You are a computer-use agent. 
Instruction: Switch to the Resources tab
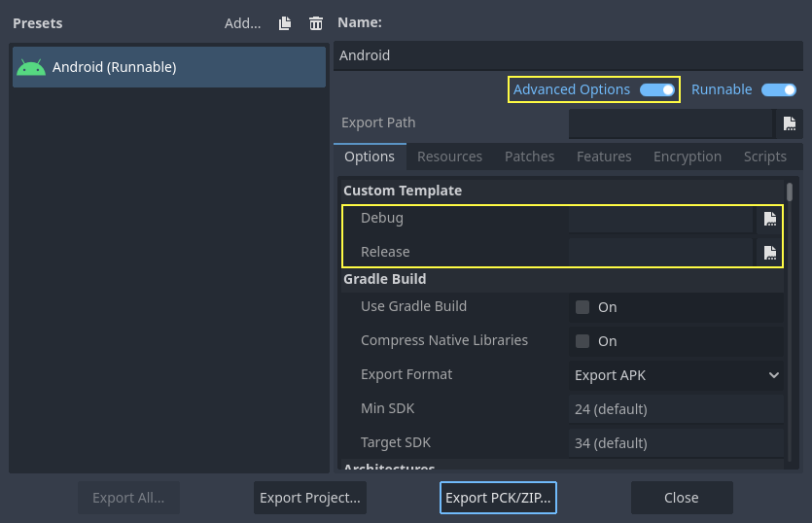coord(449,157)
